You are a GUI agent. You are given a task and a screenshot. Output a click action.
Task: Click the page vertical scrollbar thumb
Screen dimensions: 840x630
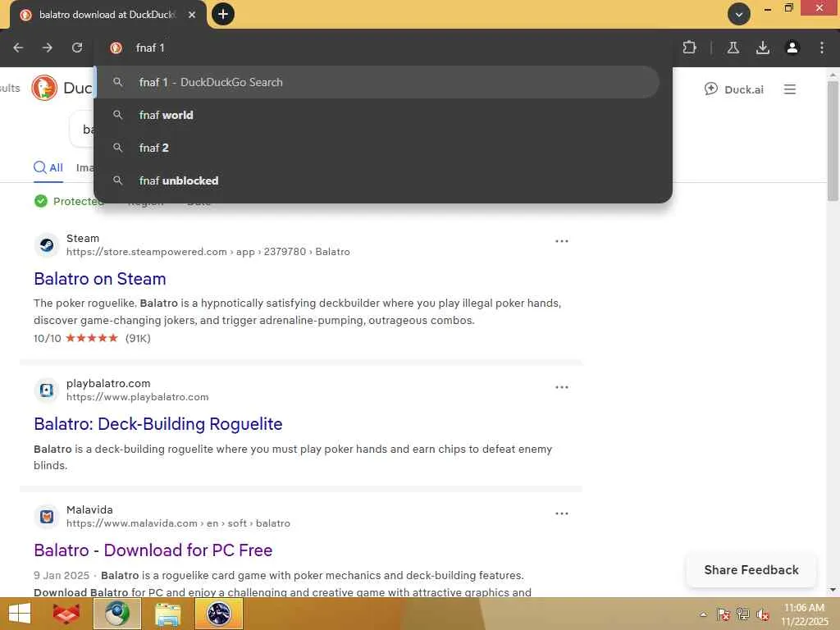(833, 141)
